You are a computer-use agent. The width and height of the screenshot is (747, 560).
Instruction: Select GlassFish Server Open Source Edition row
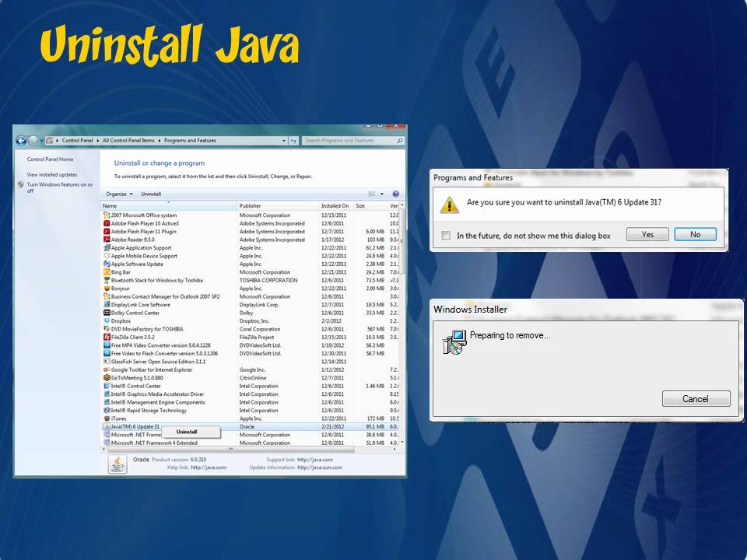pos(250,362)
